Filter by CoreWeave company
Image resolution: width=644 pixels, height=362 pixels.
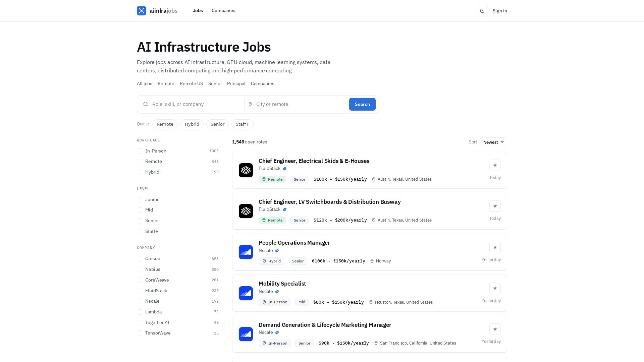point(140,280)
